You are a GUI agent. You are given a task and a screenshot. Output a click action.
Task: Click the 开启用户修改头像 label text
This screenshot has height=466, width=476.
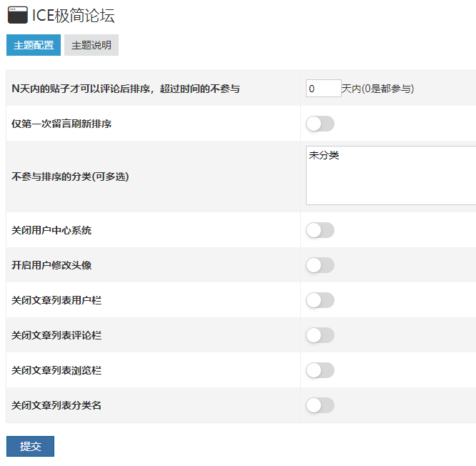click(52, 265)
